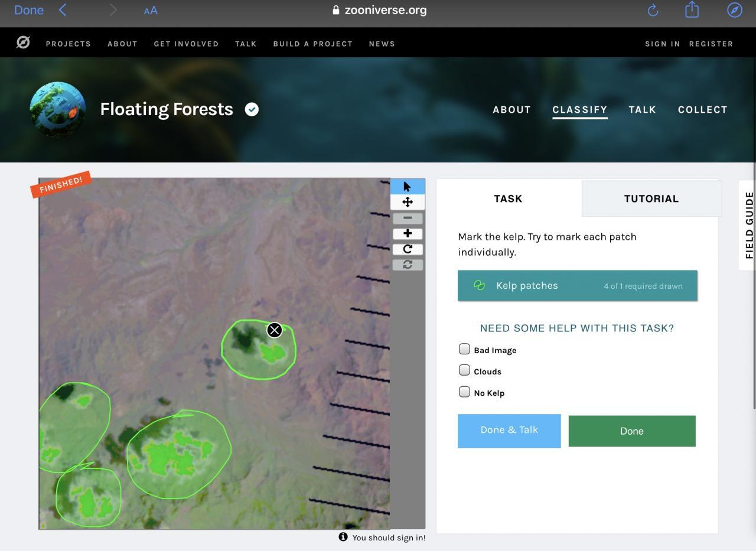
Task: Go back with the browser chevron
Action: (x=63, y=10)
